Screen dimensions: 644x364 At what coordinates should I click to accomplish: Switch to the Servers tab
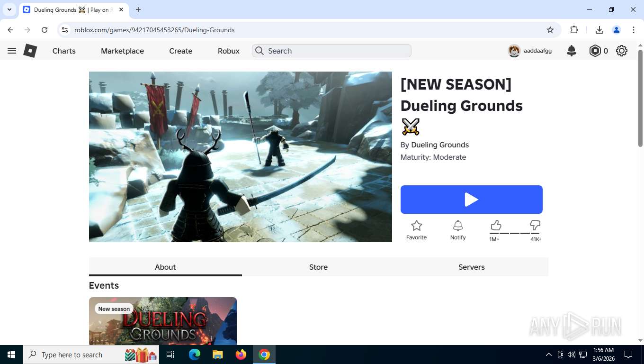pyautogui.click(x=472, y=267)
